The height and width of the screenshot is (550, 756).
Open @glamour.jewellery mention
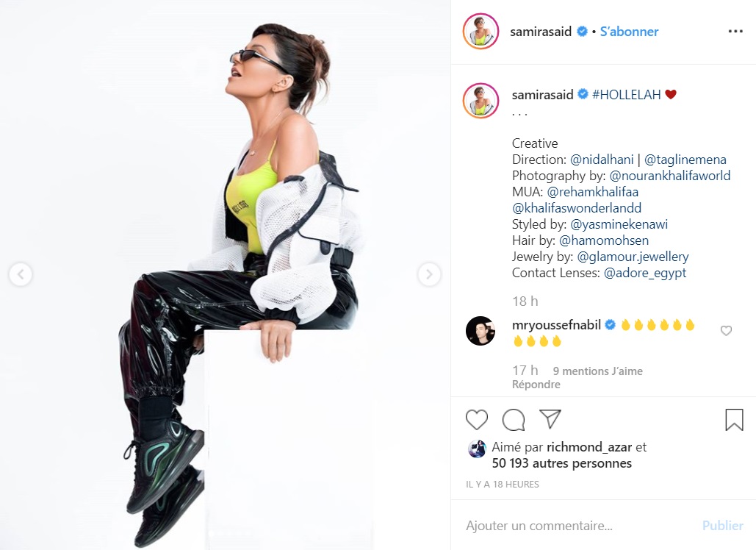click(x=633, y=257)
